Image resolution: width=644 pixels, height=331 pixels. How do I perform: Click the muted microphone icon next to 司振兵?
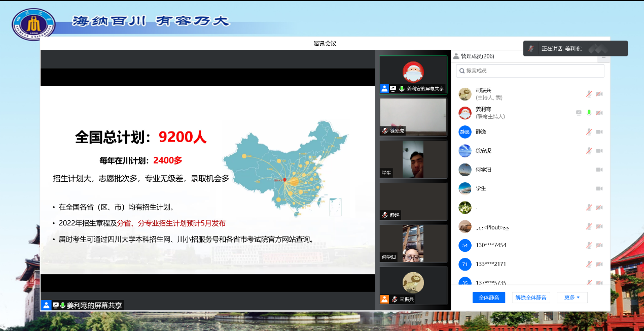click(x=589, y=94)
